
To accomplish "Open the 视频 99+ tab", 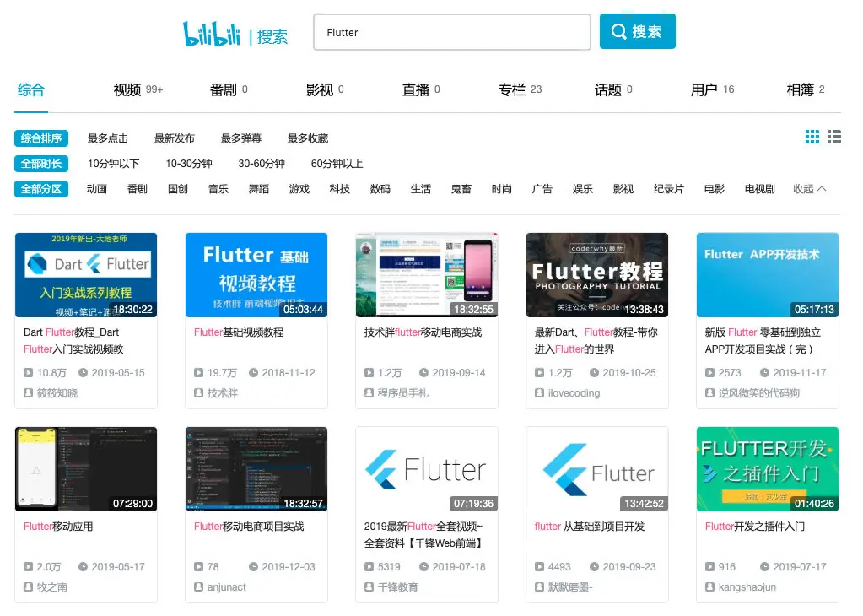I will pos(138,89).
